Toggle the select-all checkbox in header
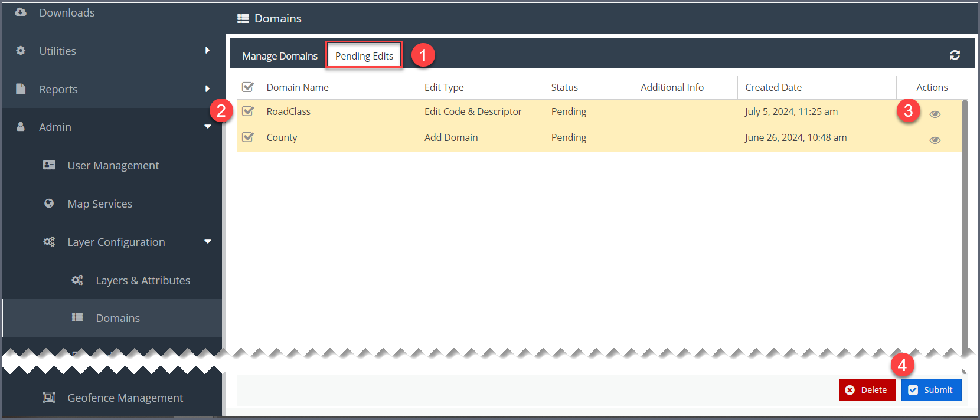Image resolution: width=980 pixels, height=420 pixels. (x=248, y=87)
